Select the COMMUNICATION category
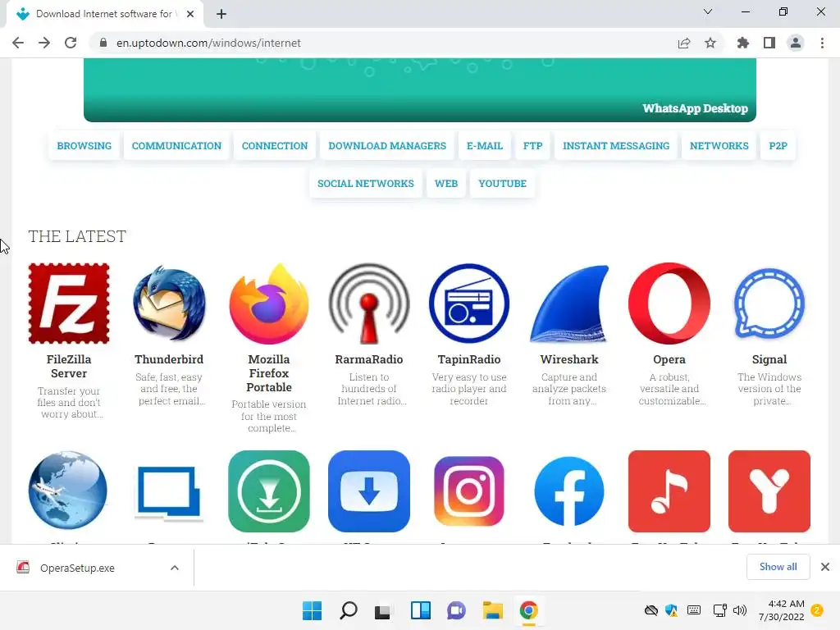Screen dimensions: 840x630 point(176,146)
